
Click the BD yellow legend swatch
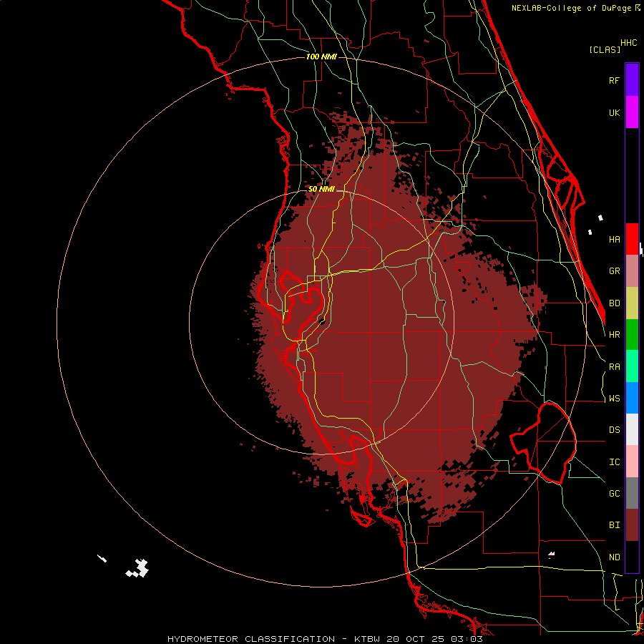click(x=632, y=303)
